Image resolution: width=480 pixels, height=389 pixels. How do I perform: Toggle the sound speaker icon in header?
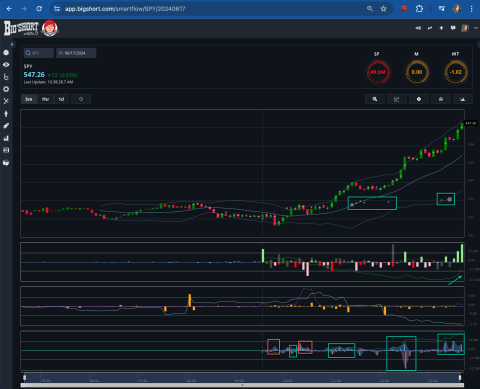tap(418, 28)
